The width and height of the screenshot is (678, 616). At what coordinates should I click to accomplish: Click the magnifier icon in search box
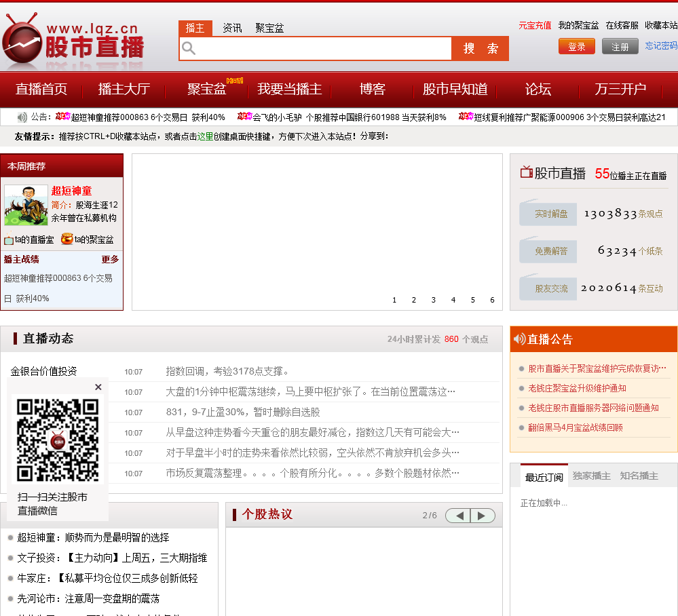189,48
